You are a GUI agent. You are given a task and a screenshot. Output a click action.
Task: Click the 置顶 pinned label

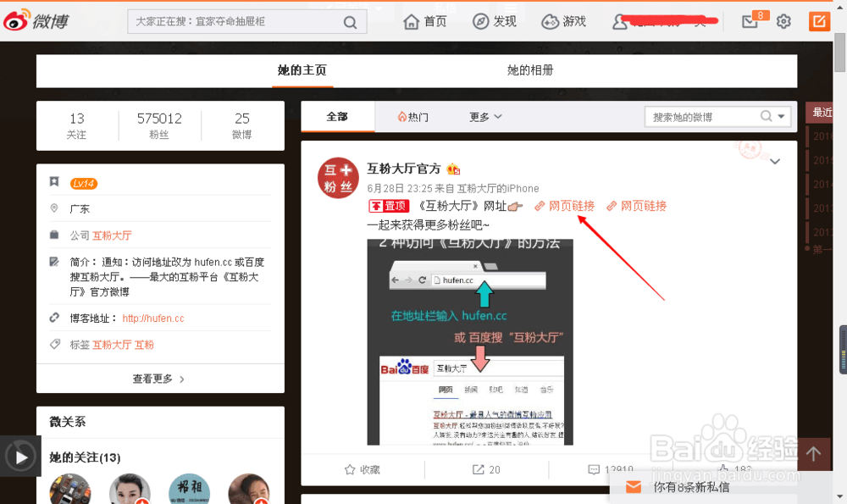(389, 206)
